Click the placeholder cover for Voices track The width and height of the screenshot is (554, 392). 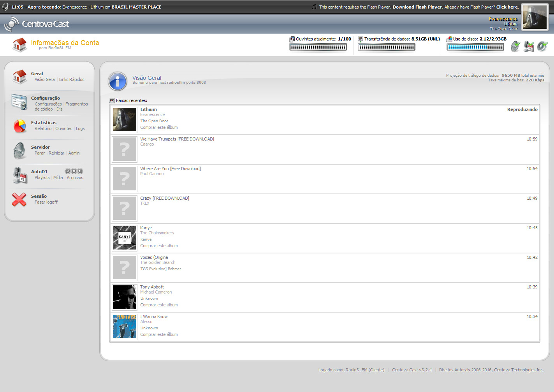click(125, 267)
